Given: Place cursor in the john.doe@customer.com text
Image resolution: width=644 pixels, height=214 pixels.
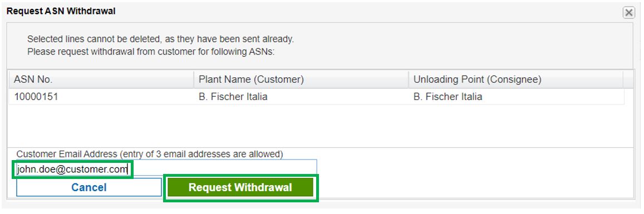Looking at the screenshot, I should (x=72, y=169).
